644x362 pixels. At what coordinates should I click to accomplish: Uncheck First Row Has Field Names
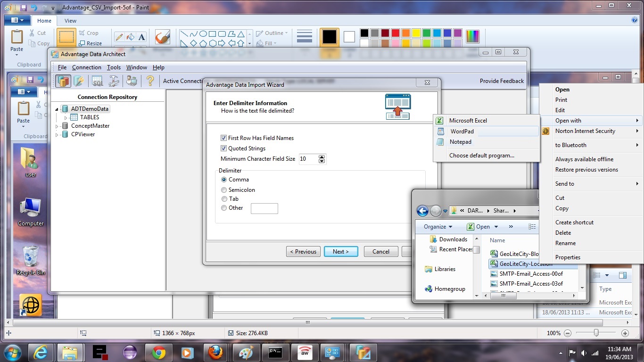224,138
